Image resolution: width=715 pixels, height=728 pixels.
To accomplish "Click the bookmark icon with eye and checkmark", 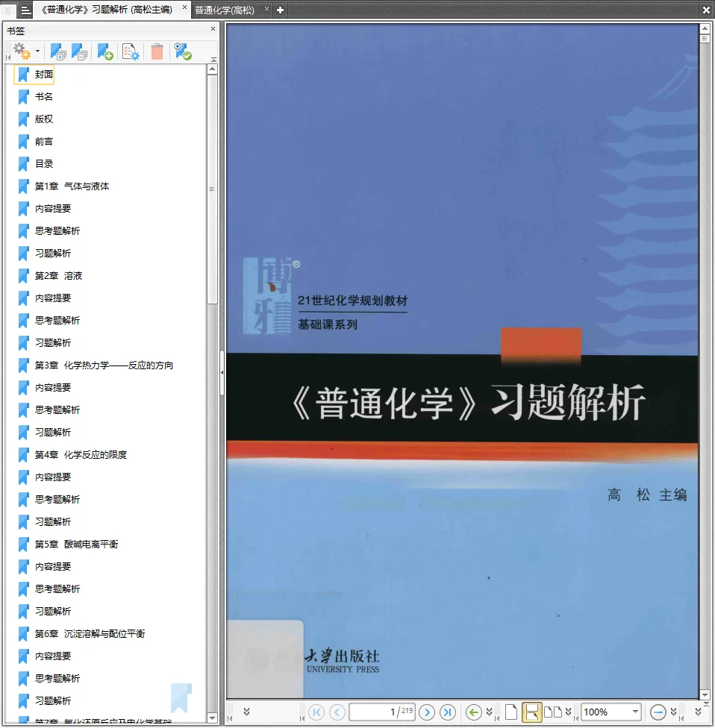I will tap(183, 51).
